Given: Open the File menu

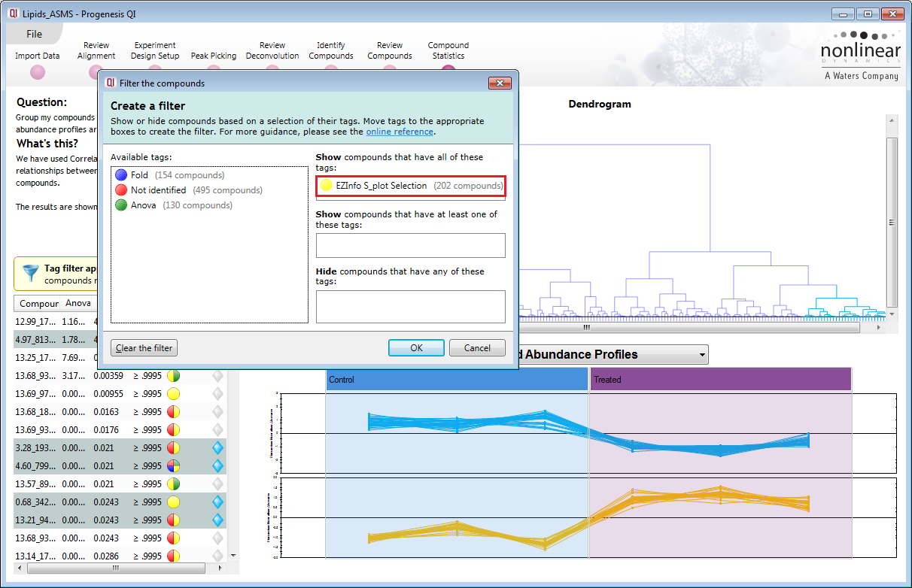Looking at the screenshot, I should [x=34, y=34].
